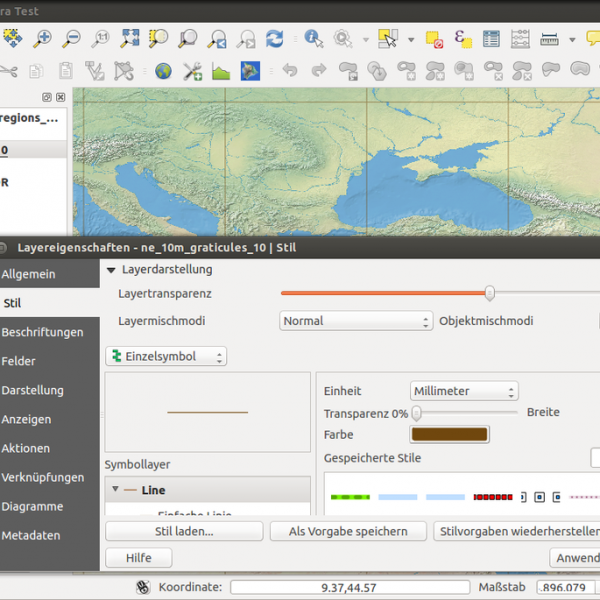
Task: Open the Measure tool dropdown arrow
Action: pyautogui.click(x=572, y=39)
